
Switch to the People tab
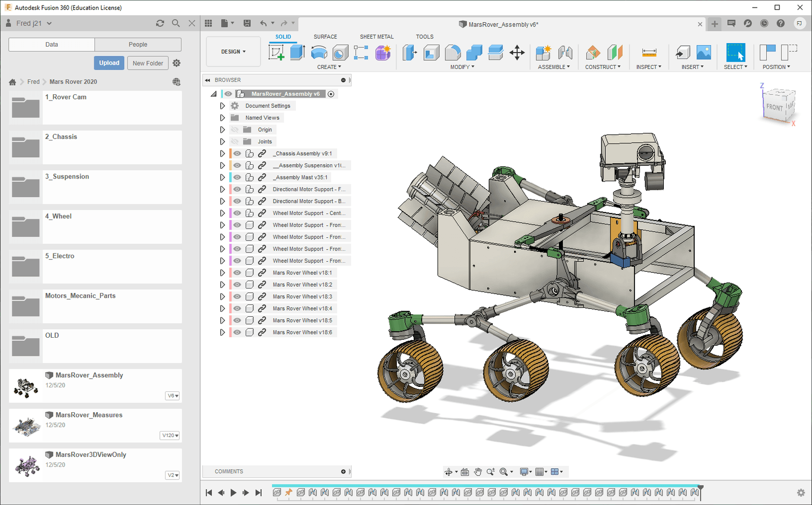(138, 45)
